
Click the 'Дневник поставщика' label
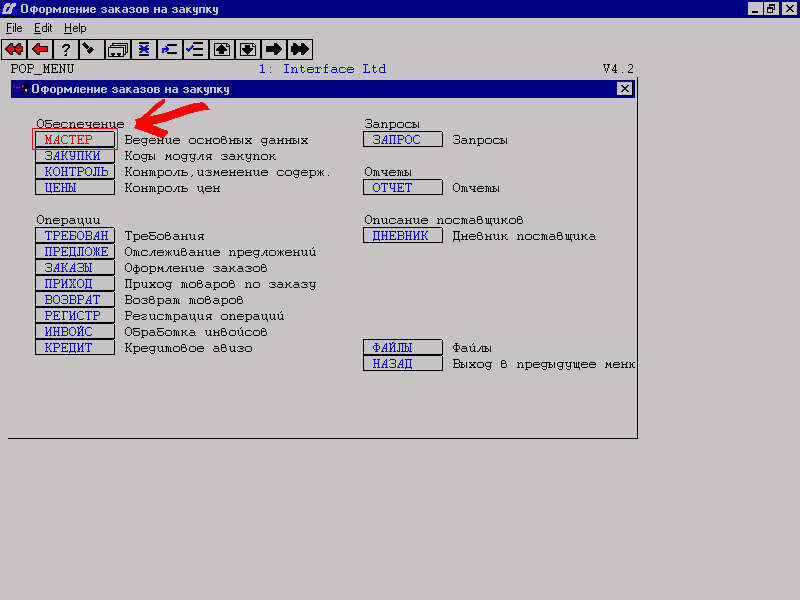pos(524,236)
